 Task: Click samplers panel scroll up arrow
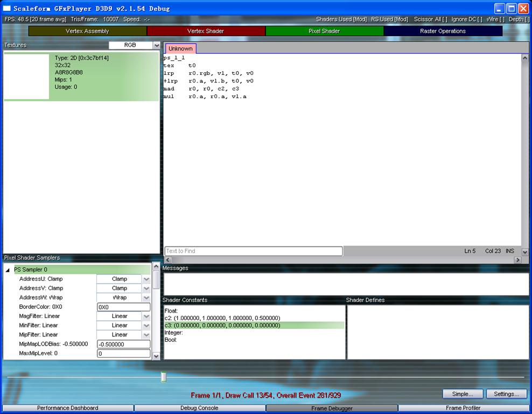(x=156, y=266)
